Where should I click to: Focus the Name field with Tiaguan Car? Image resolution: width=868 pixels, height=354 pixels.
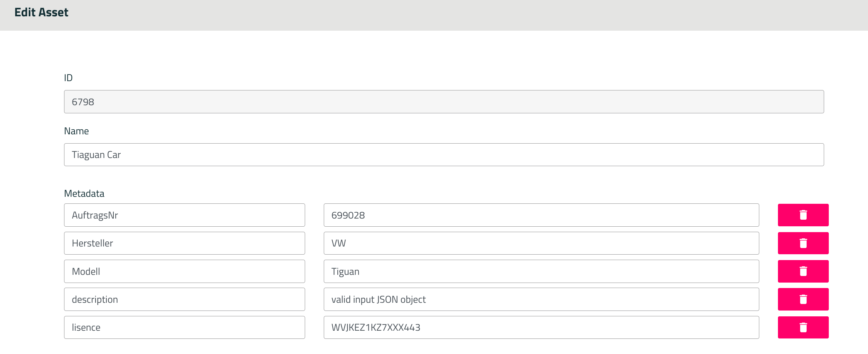(444, 155)
